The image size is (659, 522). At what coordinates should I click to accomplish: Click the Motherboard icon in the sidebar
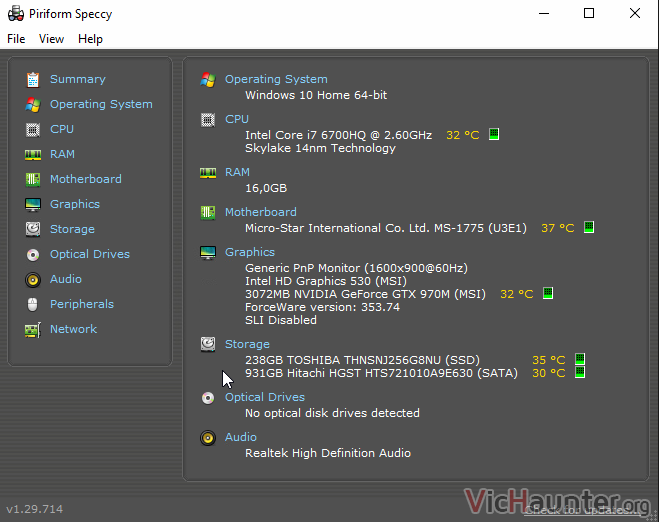click(x=33, y=179)
